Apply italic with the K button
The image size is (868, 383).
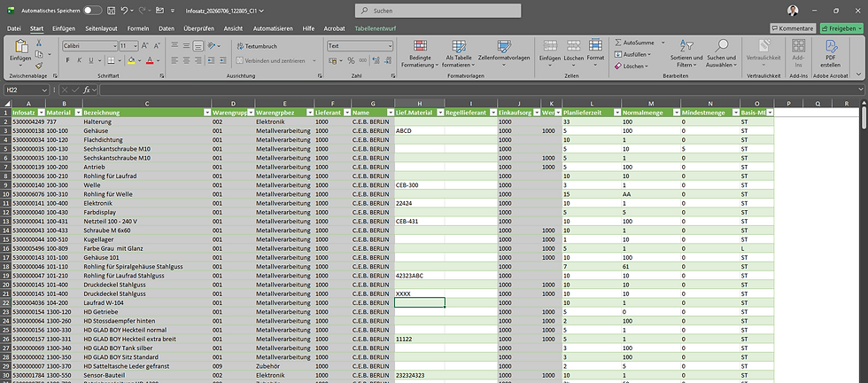coord(79,60)
